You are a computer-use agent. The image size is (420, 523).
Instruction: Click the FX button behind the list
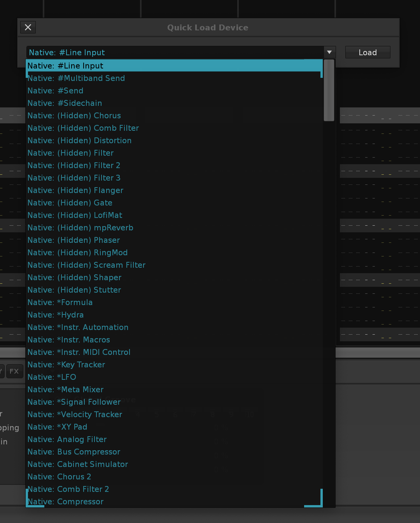tap(14, 371)
